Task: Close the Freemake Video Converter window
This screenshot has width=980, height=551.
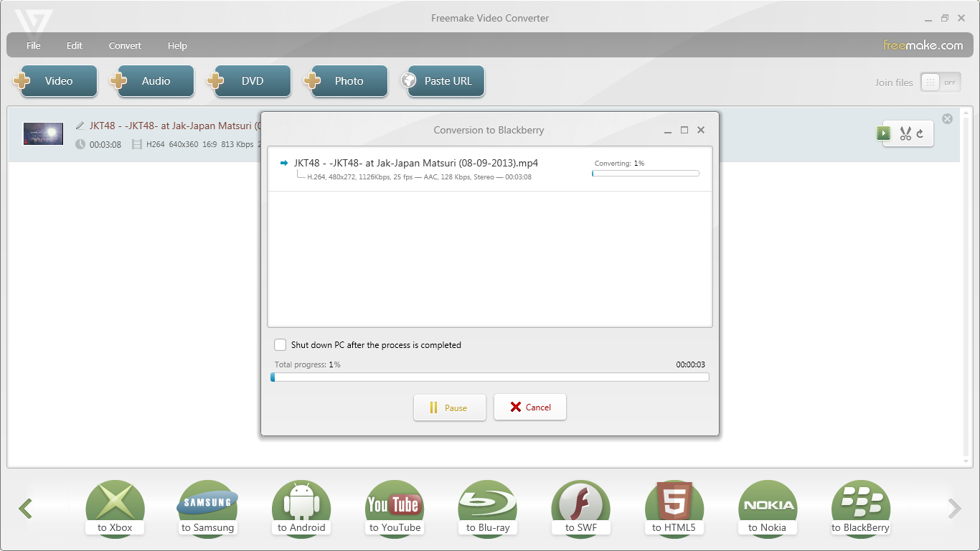Action: point(962,18)
